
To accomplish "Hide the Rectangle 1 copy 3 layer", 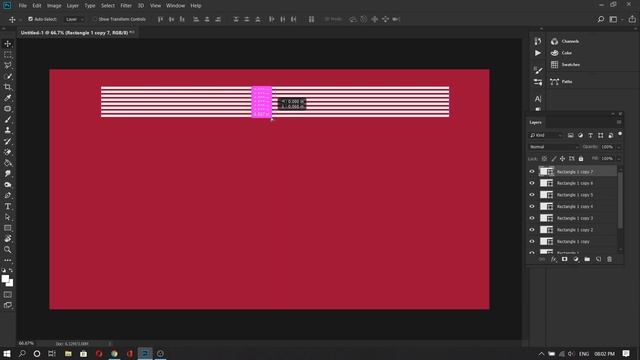I will tap(532, 218).
